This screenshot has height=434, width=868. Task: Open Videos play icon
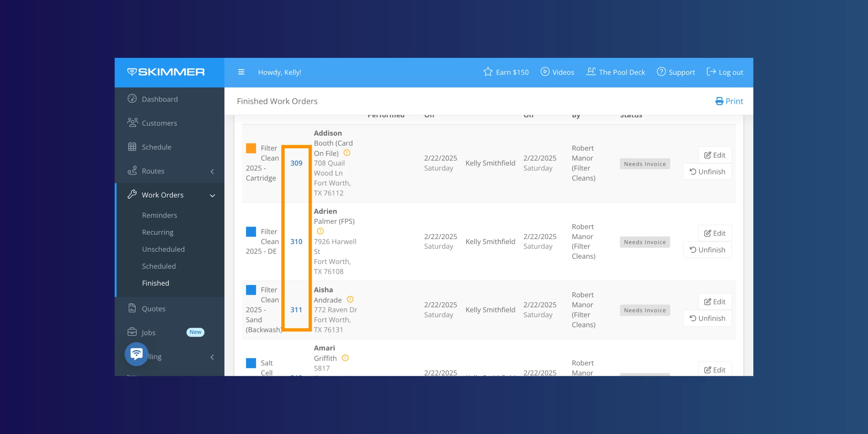click(545, 72)
